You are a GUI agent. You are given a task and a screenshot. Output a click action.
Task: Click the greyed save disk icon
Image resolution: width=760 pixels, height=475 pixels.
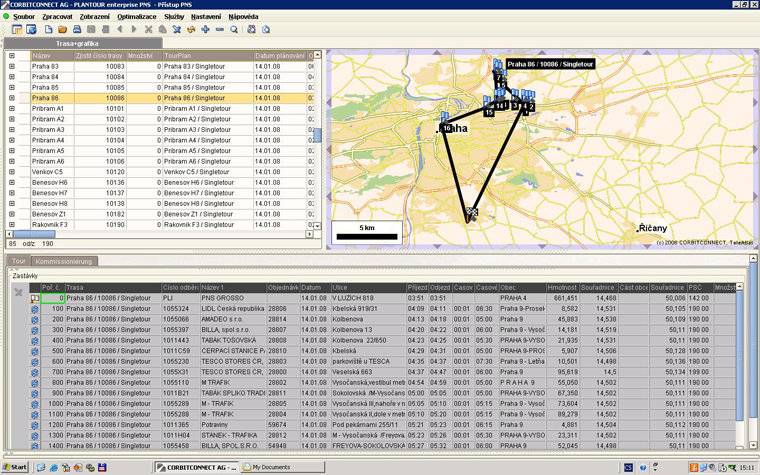pos(91,30)
